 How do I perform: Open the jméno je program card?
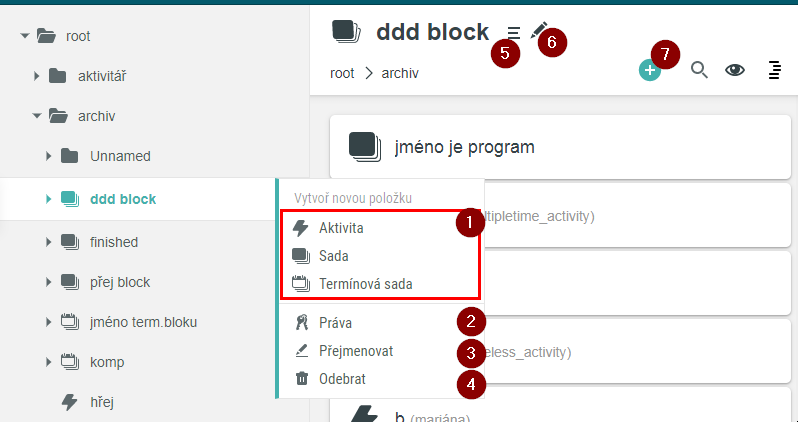click(560, 147)
